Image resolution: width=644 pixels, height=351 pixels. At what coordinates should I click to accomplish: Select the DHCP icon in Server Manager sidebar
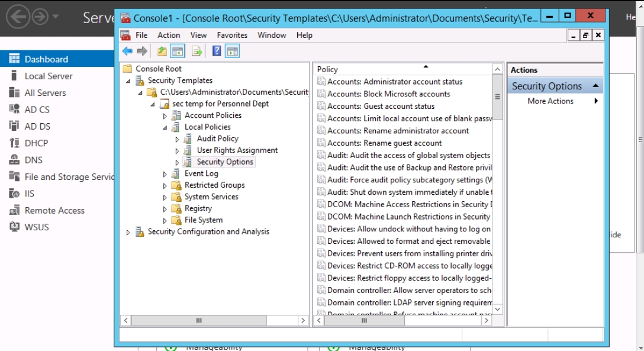click(14, 143)
